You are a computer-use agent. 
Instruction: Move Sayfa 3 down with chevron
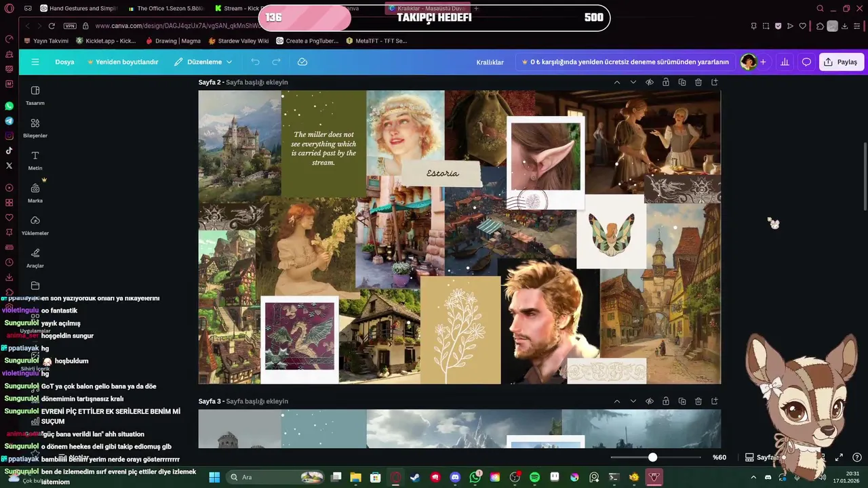coord(633,401)
